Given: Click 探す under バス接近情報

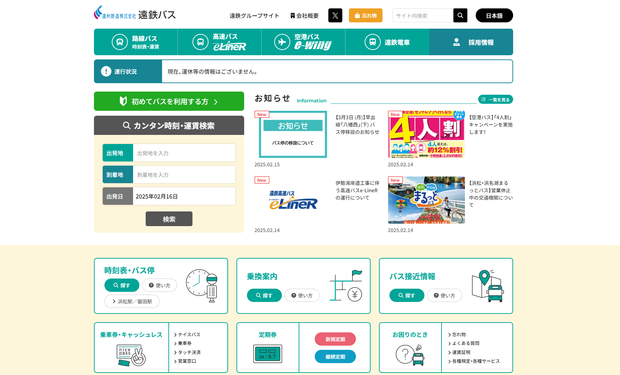Looking at the screenshot, I should (406, 295).
